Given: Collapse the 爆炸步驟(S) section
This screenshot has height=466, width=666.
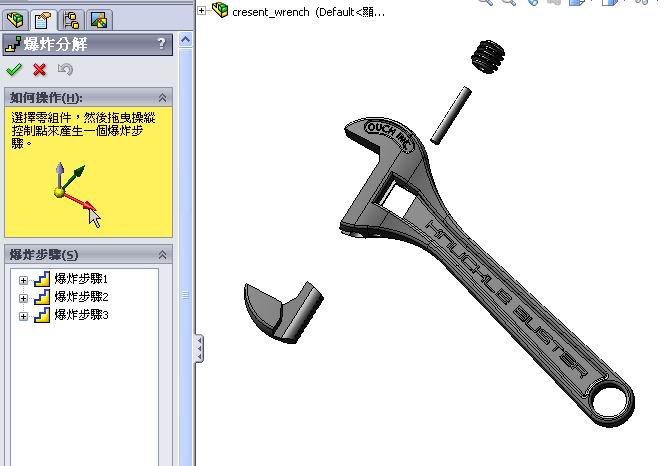Looking at the screenshot, I should point(162,255).
